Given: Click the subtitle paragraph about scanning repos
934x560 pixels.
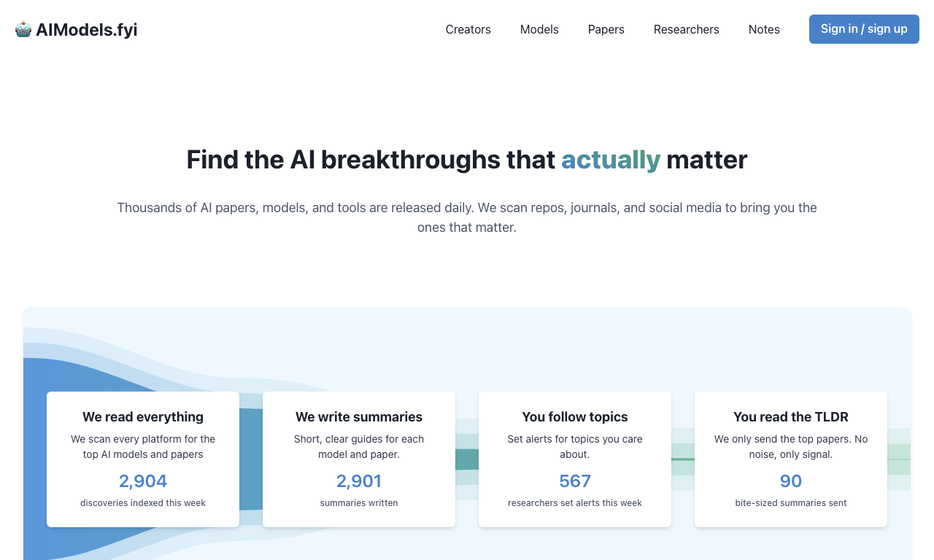Looking at the screenshot, I should [467, 217].
